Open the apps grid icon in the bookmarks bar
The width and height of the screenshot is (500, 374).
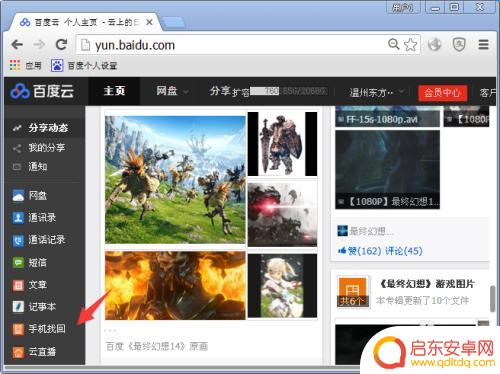click(15, 65)
